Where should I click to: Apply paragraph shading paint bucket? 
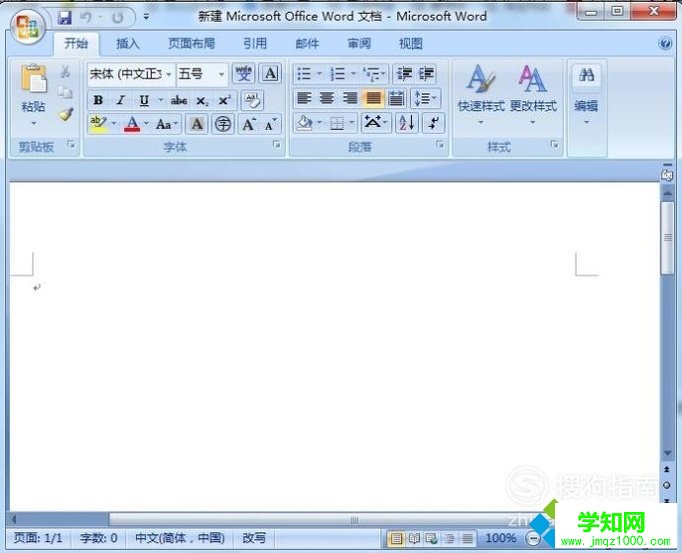(x=304, y=123)
